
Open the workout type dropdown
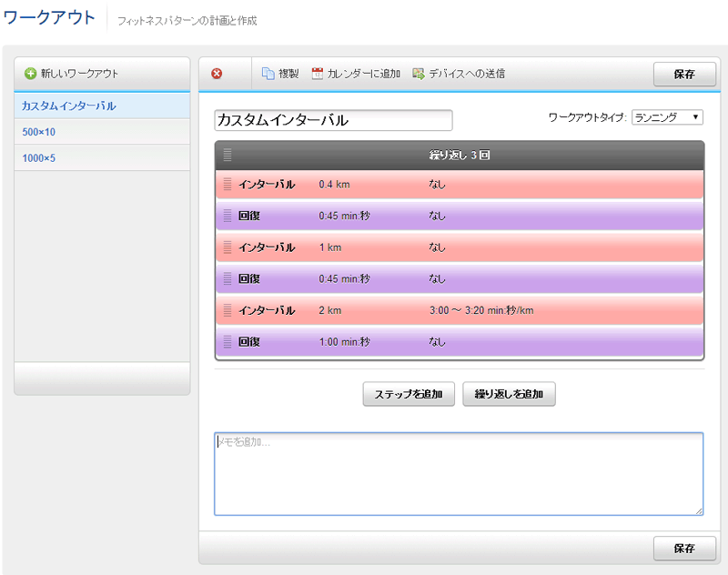667,117
